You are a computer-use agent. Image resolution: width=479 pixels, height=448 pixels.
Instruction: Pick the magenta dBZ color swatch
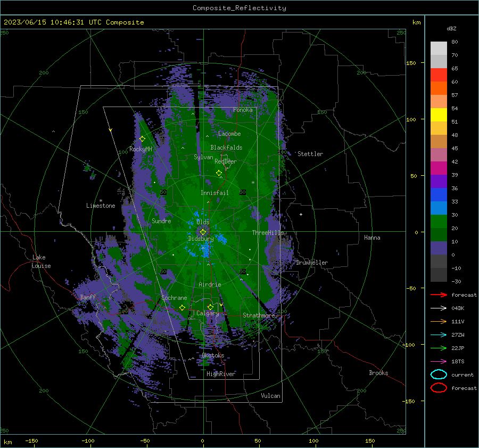click(x=439, y=168)
